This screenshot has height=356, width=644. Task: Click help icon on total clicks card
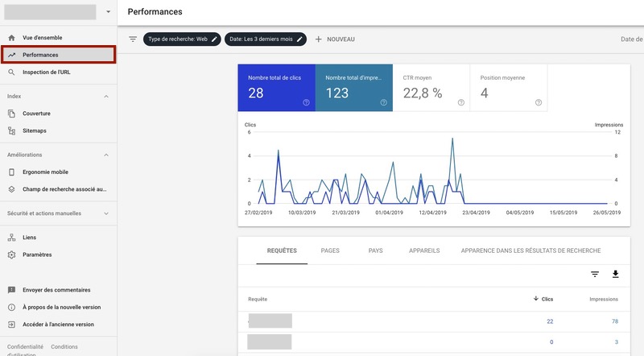(x=306, y=102)
